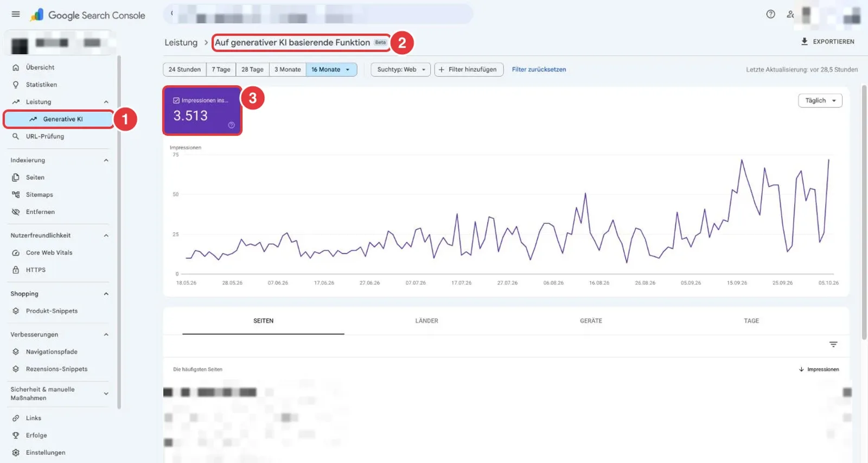Click the Sitemaps icon in sidebar
Image resolution: width=868 pixels, height=463 pixels.
coord(16,194)
